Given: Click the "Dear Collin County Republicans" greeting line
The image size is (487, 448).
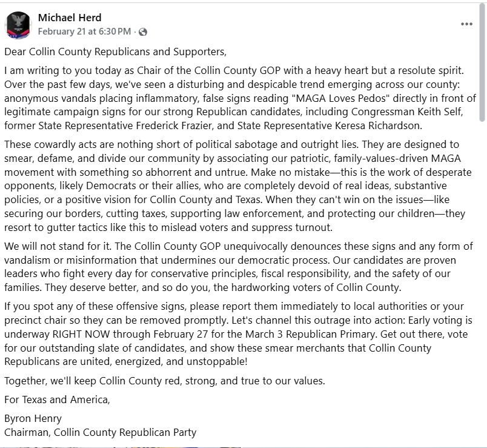Looking at the screenshot, I should [x=114, y=52].
